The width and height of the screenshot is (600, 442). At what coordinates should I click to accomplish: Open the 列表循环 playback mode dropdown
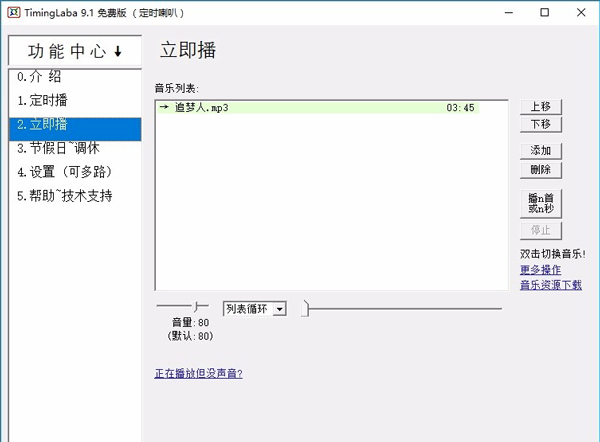[254, 308]
